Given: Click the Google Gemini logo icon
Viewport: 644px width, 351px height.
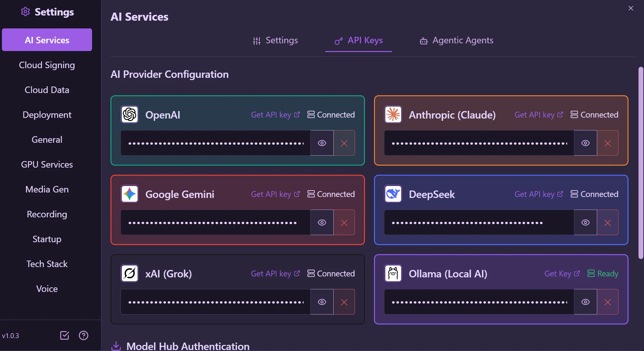Looking at the screenshot, I should (130, 194).
